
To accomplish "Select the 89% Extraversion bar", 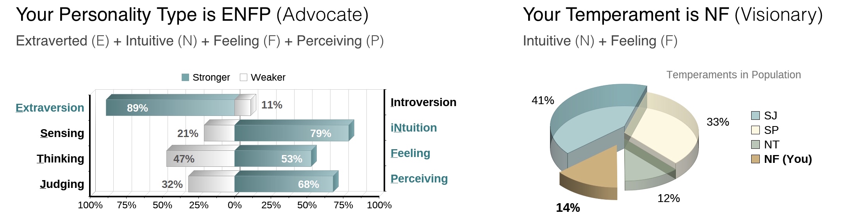I will [x=170, y=108].
